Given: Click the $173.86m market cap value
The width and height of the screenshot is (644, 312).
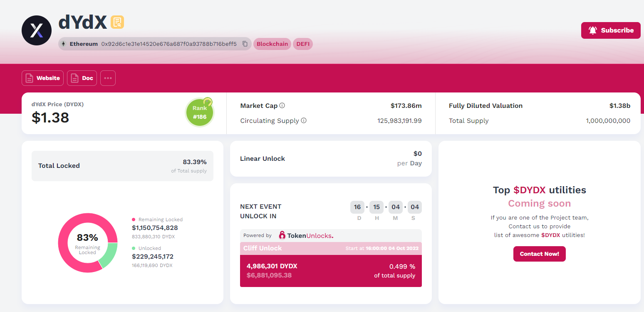Looking at the screenshot, I should coord(406,106).
